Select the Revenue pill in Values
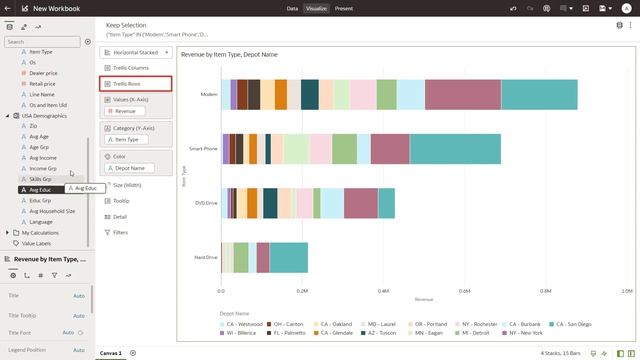 (125, 111)
